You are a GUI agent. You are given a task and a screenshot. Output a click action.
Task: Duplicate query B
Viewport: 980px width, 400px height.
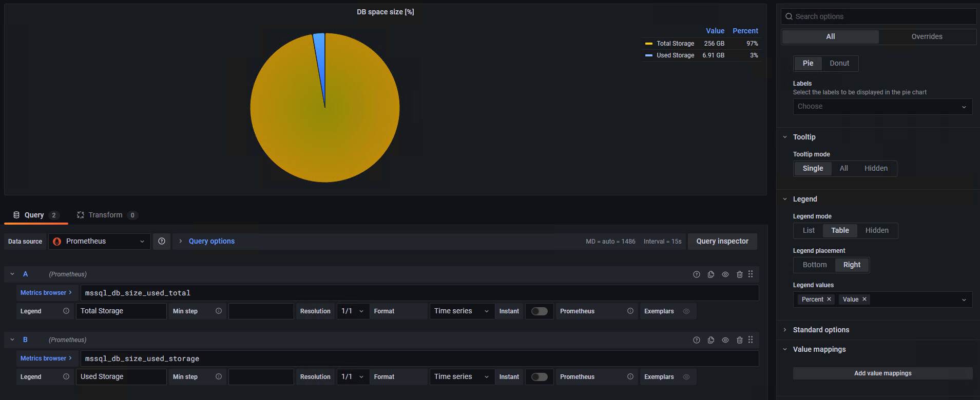(x=711, y=340)
